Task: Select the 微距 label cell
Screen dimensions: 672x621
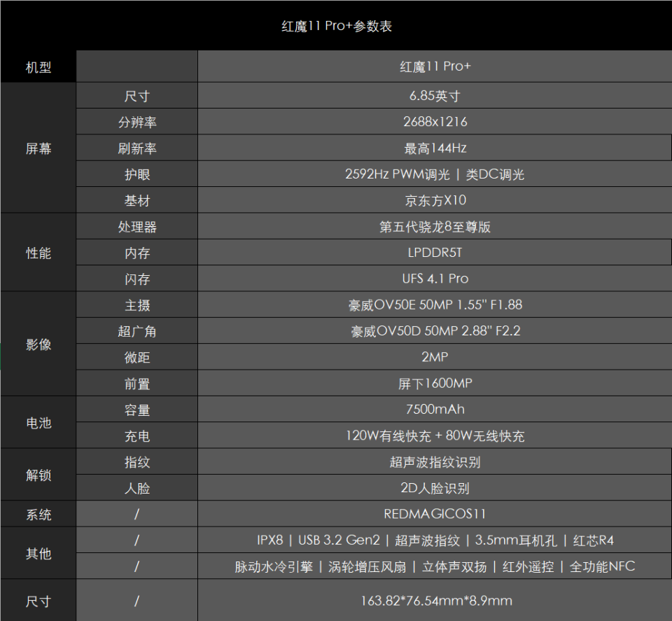Action: pos(137,357)
